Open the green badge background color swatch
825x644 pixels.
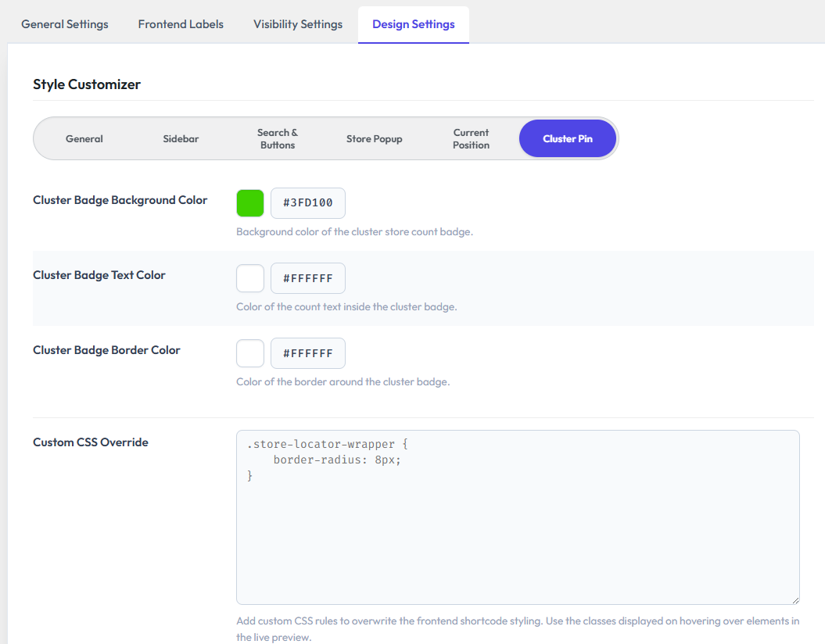point(250,203)
